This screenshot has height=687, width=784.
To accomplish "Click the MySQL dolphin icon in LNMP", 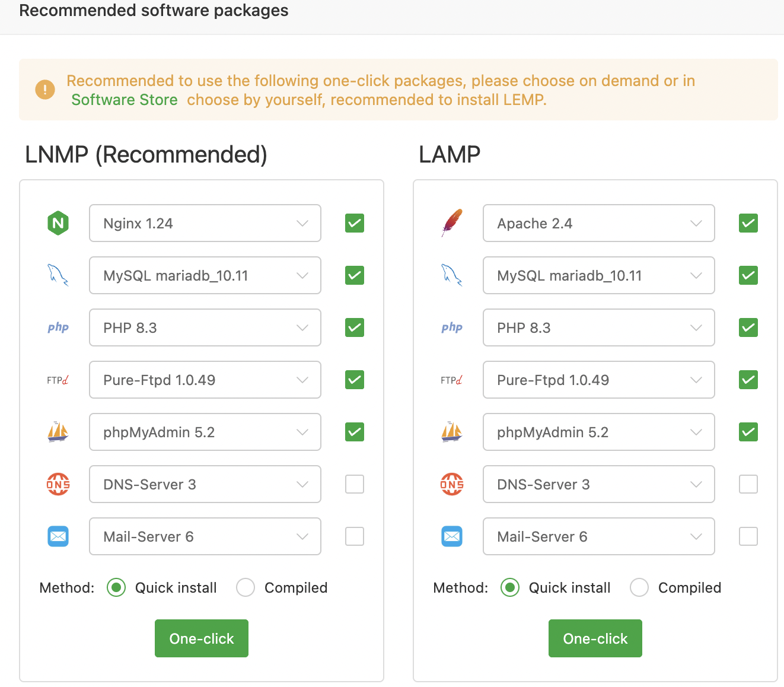I will point(58,275).
